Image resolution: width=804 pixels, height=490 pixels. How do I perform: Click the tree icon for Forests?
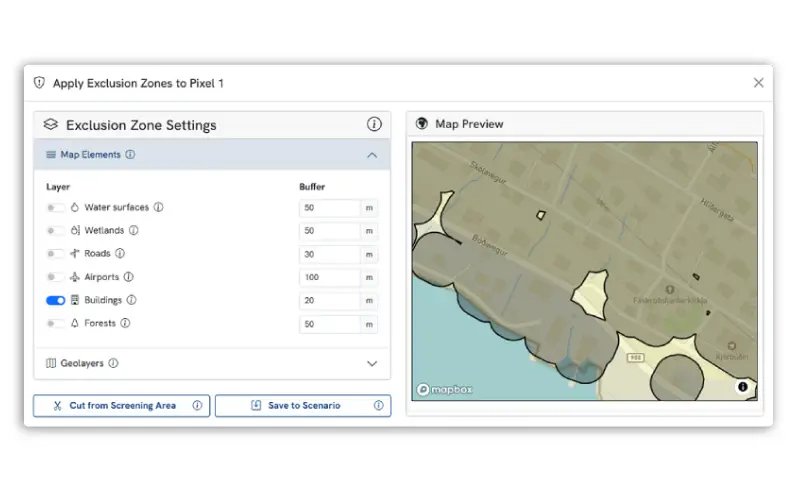[75, 323]
